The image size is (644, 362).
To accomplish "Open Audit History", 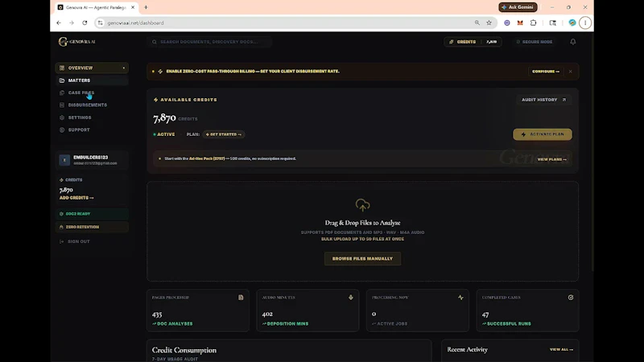I will pos(543,100).
